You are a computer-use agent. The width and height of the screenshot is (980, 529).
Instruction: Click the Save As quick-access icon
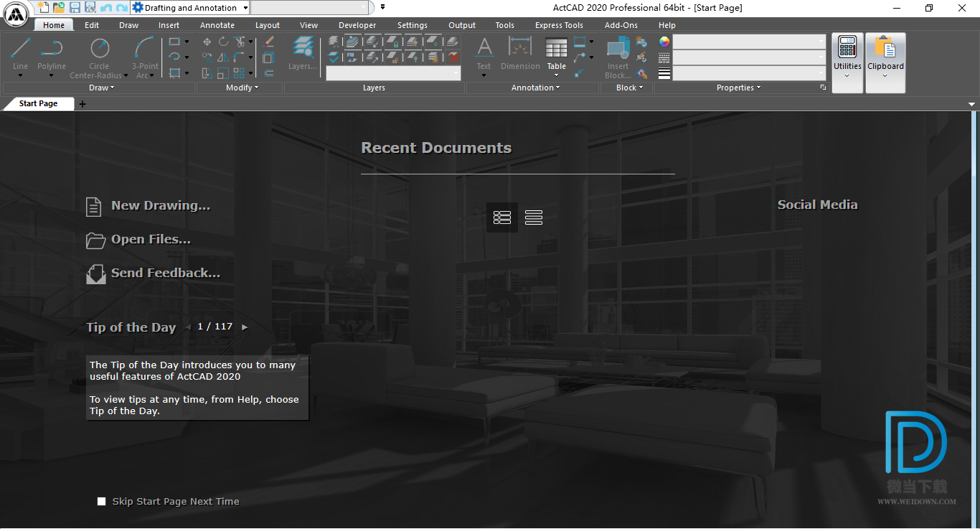click(x=90, y=8)
